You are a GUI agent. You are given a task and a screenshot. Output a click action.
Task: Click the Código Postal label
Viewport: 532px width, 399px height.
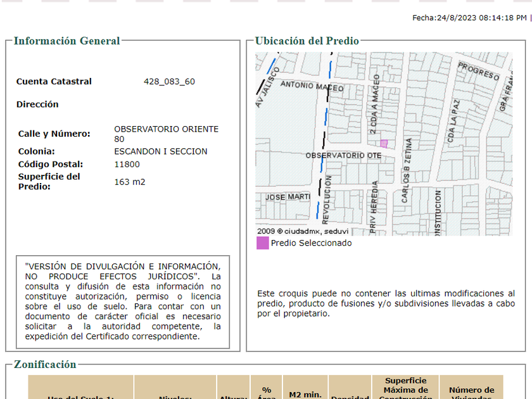tap(51, 164)
